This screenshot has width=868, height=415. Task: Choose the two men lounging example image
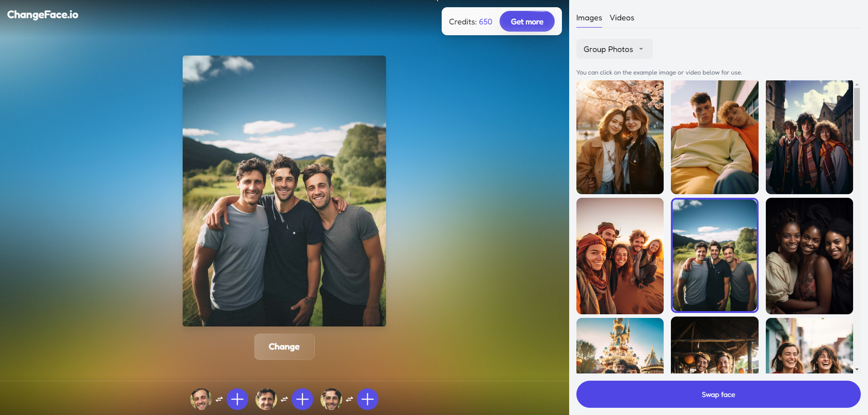714,137
